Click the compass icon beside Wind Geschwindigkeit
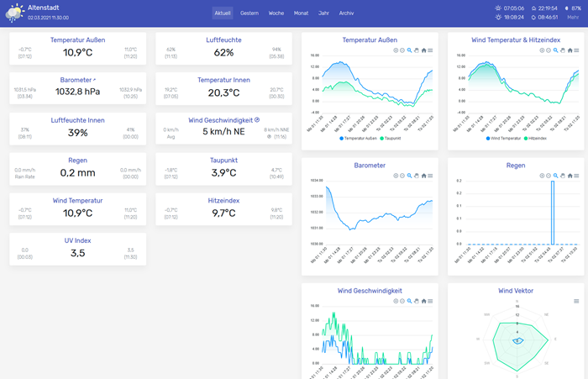 [x=257, y=120]
